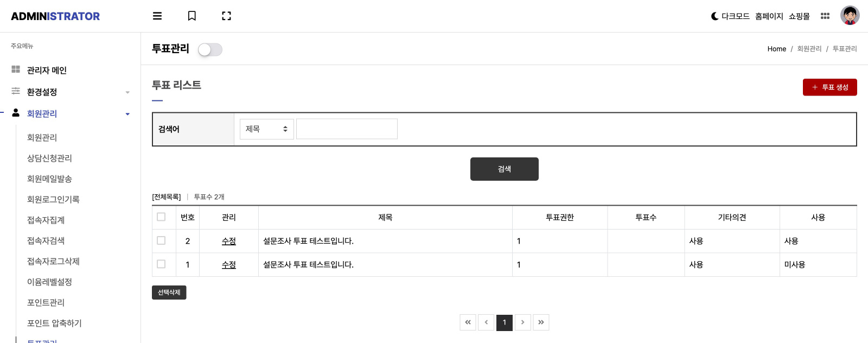
Task: Open the apps grid icon
Action: (x=825, y=16)
